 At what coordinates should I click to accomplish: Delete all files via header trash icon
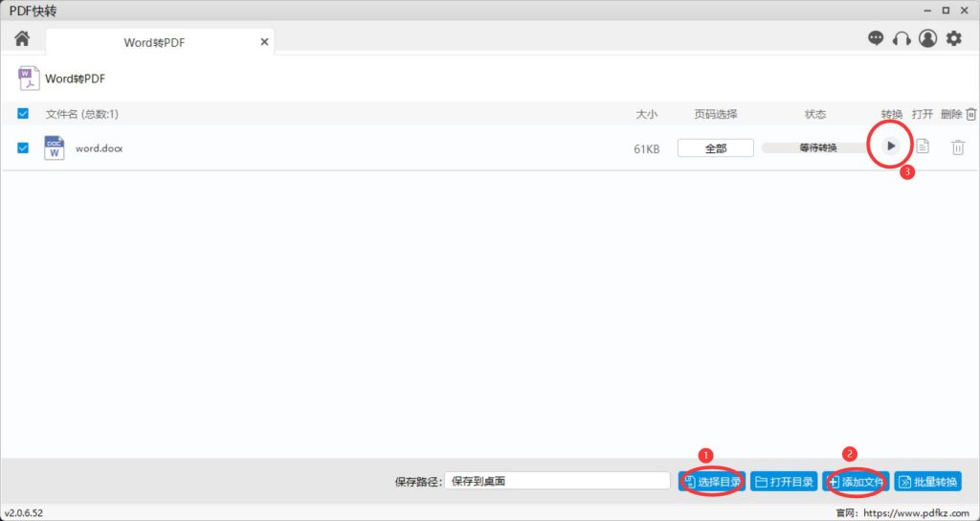970,114
